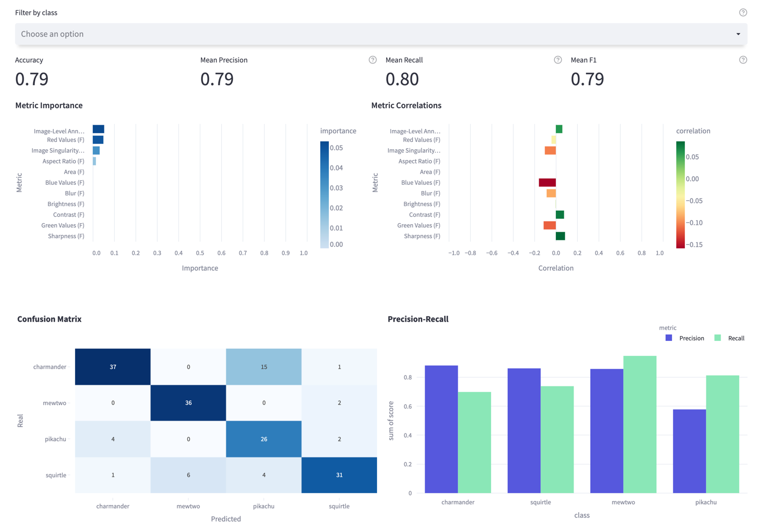Click the correlation color scale bar
761x532 pixels.
680,195
